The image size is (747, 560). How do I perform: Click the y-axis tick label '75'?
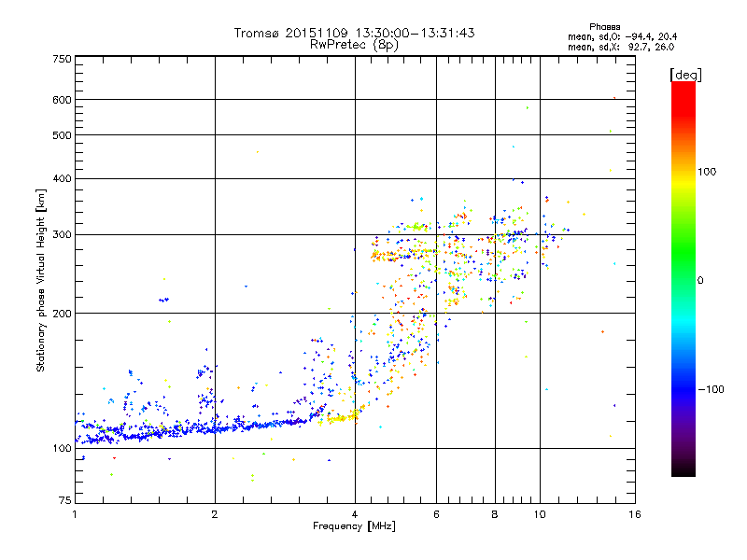[65, 500]
